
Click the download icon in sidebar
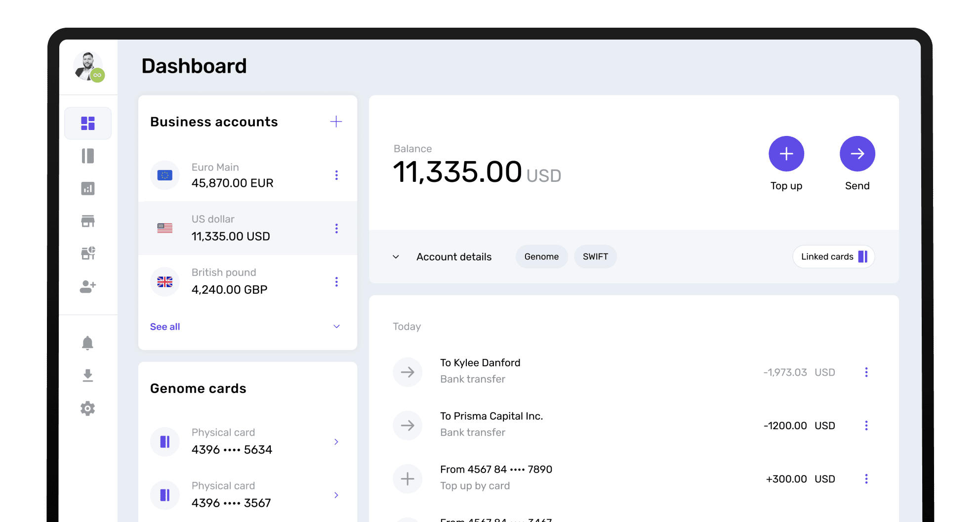[x=87, y=375]
